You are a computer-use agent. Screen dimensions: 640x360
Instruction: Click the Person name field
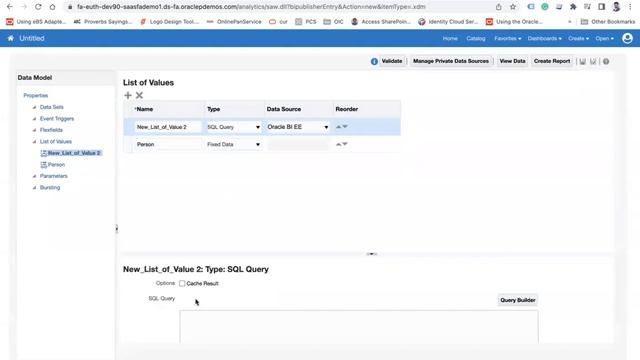[168, 144]
